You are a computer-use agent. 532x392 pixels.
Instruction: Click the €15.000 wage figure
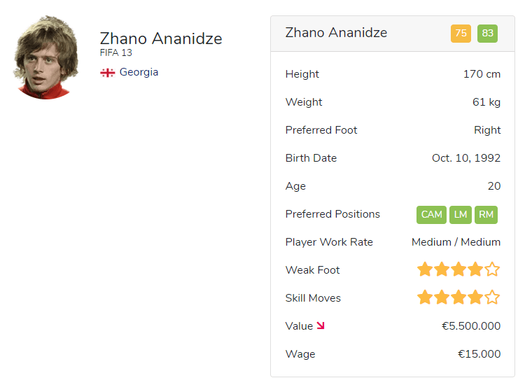tap(479, 354)
